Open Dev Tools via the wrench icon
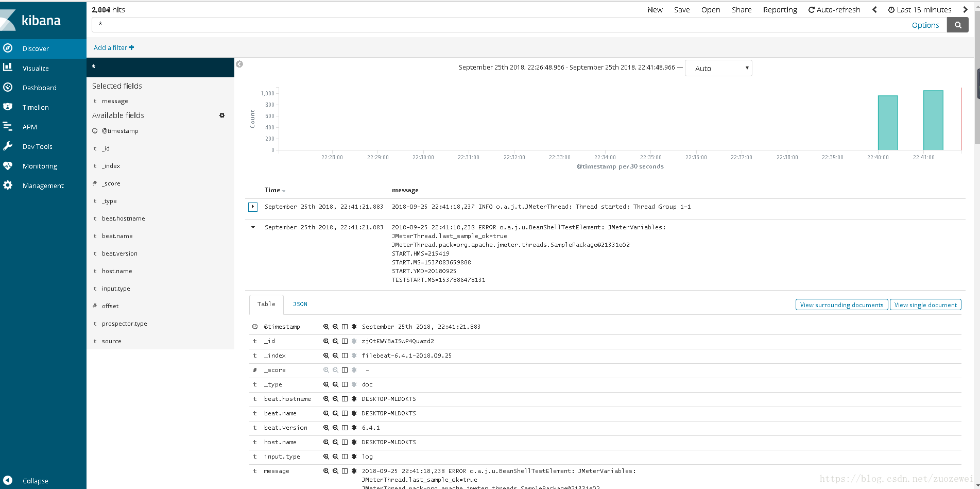 [8, 146]
